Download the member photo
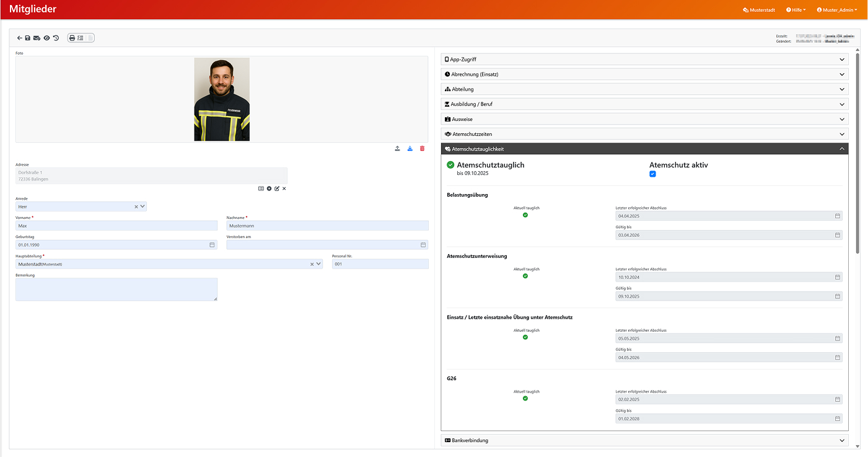Image resolution: width=868 pixels, height=457 pixels. [x=410, y=149]
